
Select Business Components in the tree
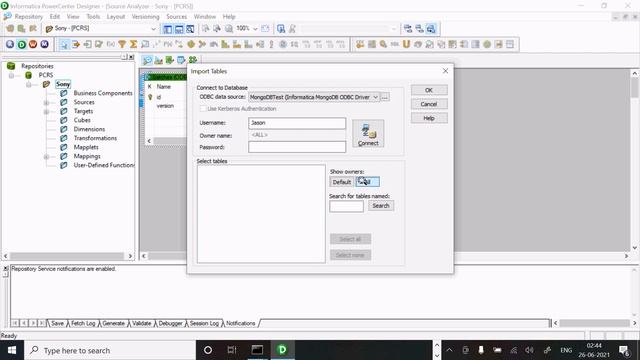pos(103,93)
